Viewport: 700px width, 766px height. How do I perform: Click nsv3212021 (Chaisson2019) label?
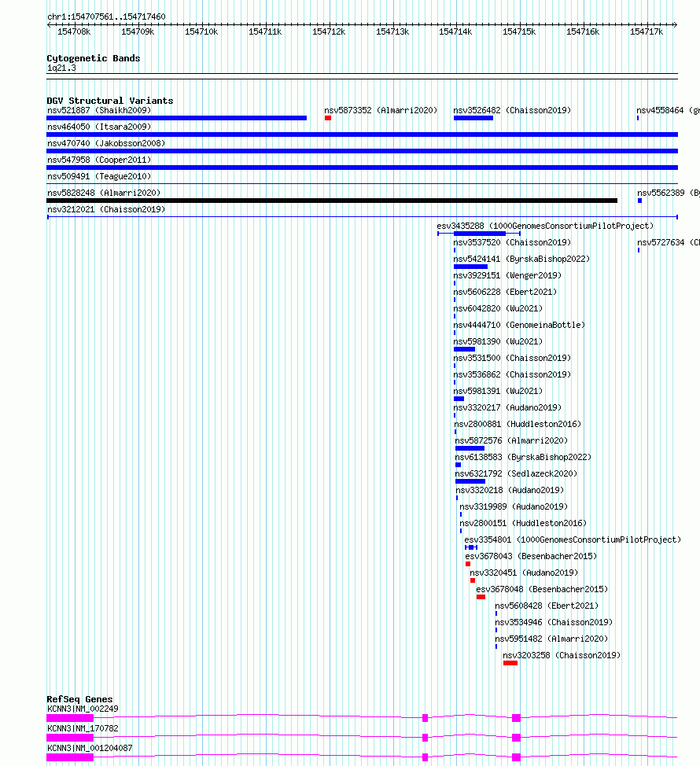click(x=106, y=209)
